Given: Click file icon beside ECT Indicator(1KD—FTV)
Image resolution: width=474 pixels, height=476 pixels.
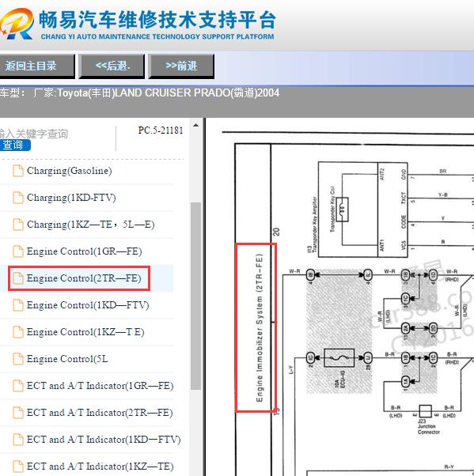Looking at the screenshot, I should coord(18,440).
